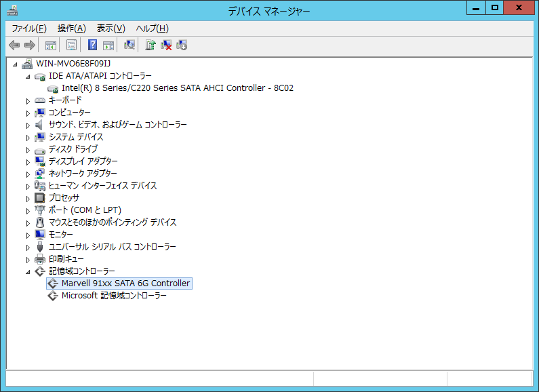Click the disk drive icon next to ディスク ドライブ
The height and width of the screenshot is (392, 539).
[x=40, y=150]
